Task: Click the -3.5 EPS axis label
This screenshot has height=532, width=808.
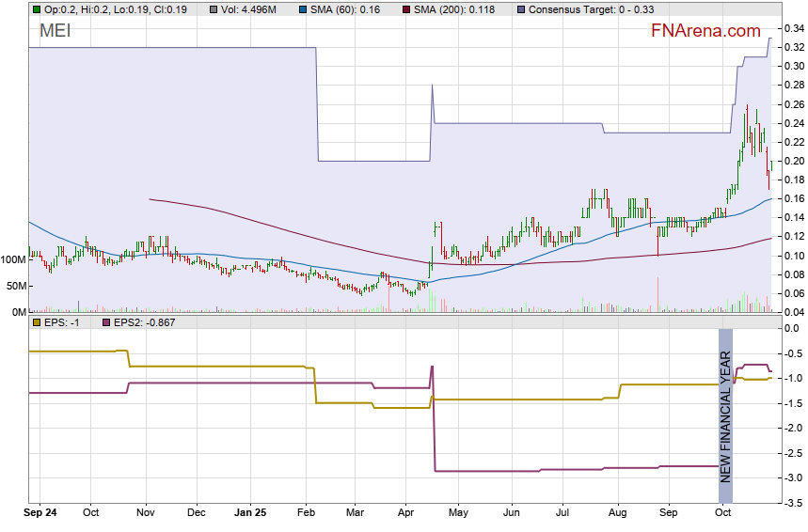Action: pyautogui.click(x=794, y=503)
